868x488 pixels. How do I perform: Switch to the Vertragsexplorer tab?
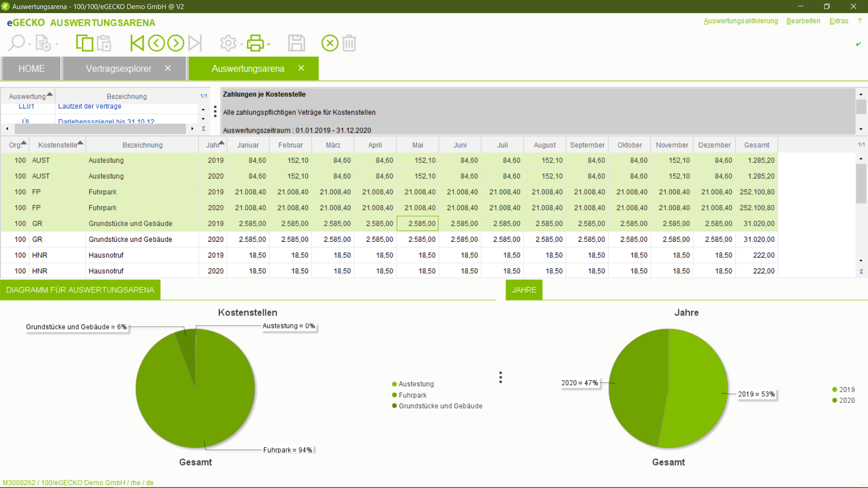point(118,69)
